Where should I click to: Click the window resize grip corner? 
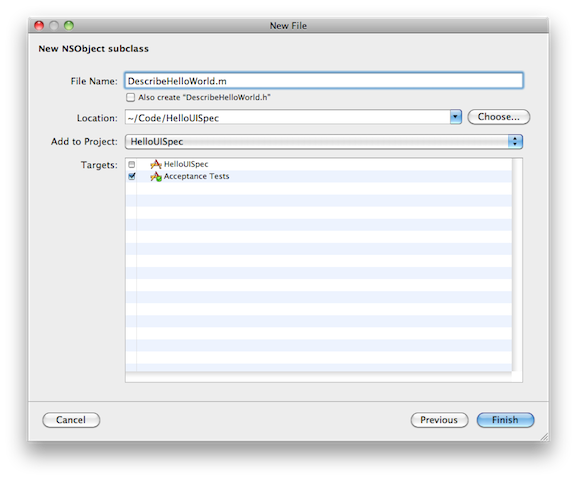(x=544, y=437)
